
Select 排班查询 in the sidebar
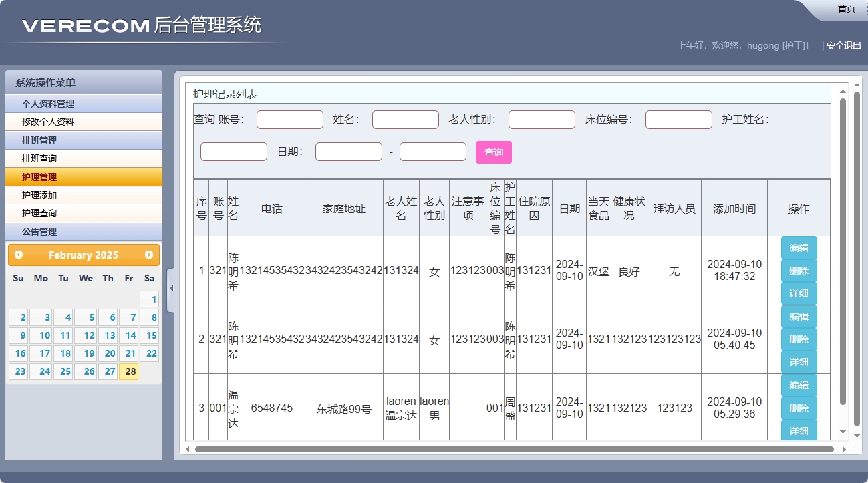(x=84, y=158)
